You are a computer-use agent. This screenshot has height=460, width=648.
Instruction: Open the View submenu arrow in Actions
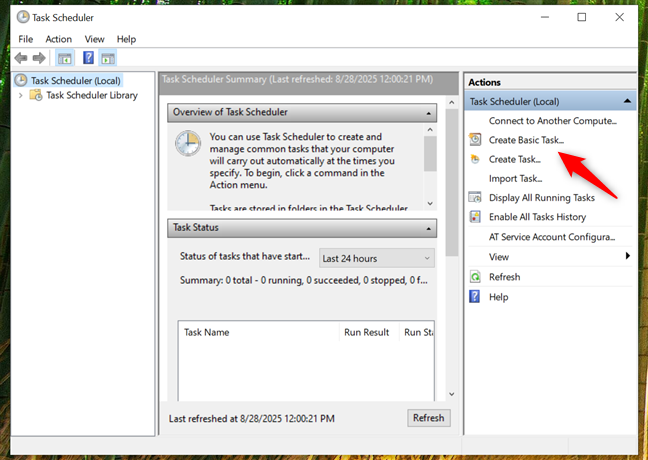[x=628, y=256]
